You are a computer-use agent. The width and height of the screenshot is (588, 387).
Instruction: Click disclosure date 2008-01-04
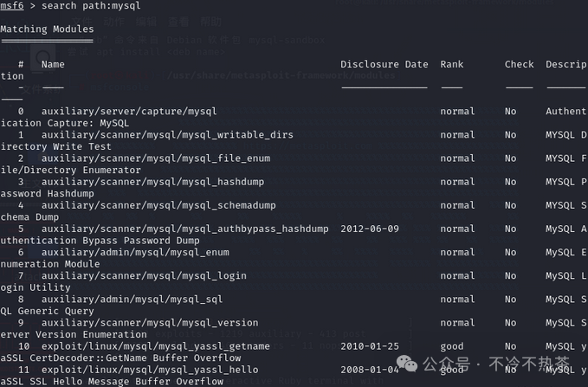click(370, 370)
